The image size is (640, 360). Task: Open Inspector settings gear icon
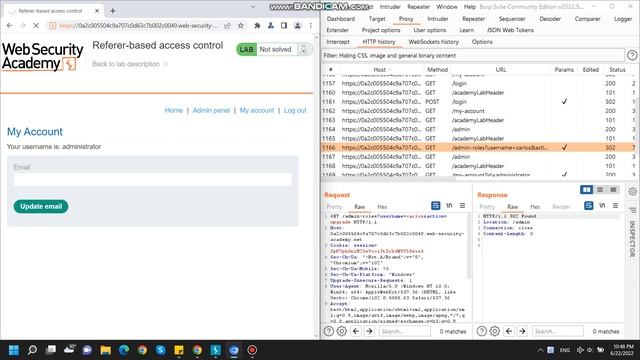(x=632, y=191)
